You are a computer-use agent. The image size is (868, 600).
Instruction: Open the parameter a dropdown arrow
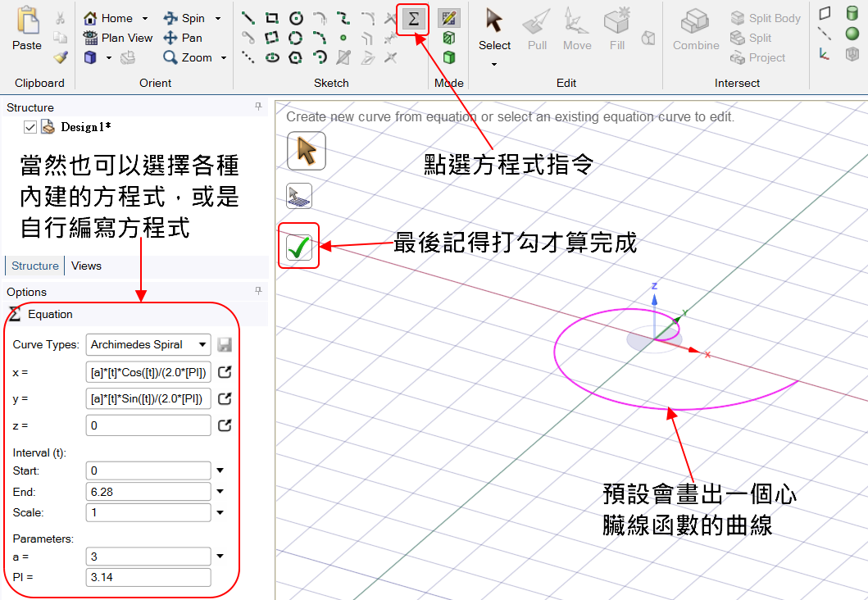point(220,557)
